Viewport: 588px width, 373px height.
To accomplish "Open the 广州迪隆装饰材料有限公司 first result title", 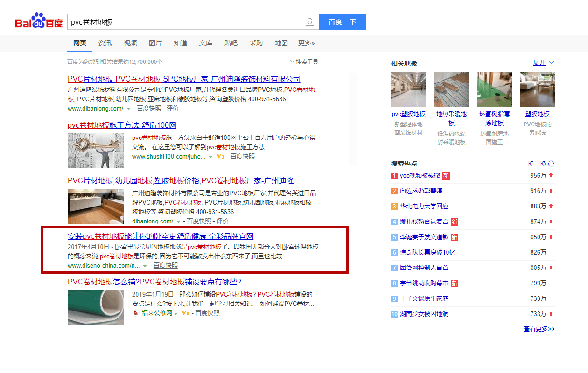I will (184, 79).
